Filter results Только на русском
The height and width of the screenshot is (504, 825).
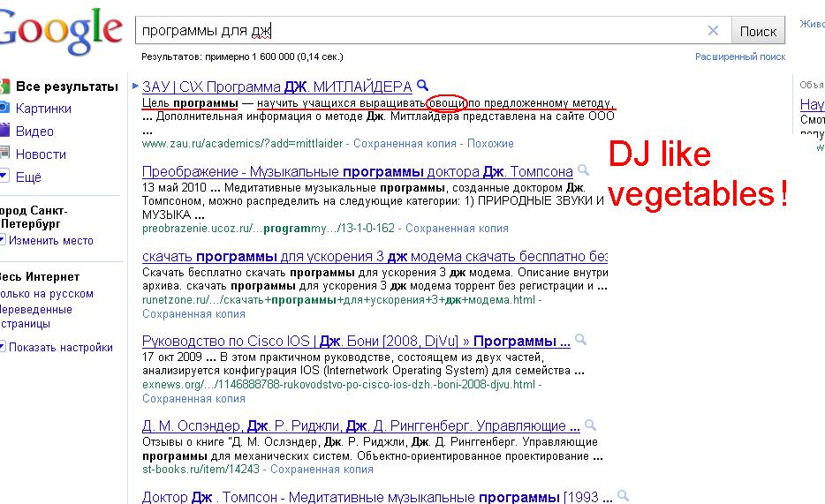click(47, 294)
